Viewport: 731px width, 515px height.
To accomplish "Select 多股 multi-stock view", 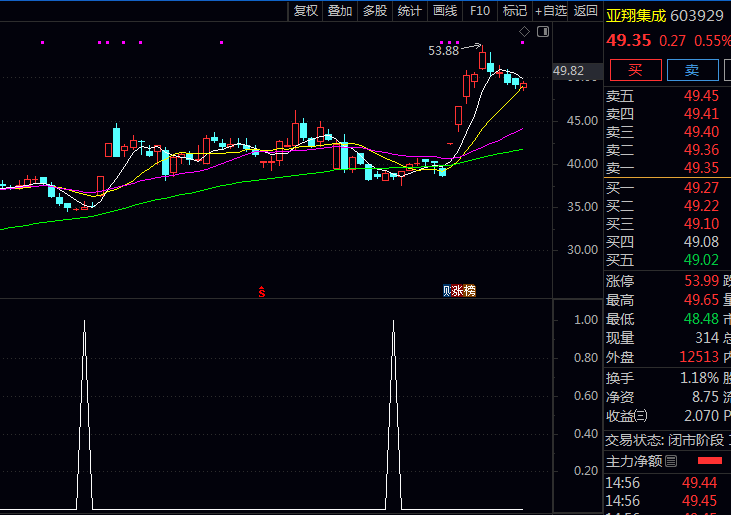I will tap(375, 11).
